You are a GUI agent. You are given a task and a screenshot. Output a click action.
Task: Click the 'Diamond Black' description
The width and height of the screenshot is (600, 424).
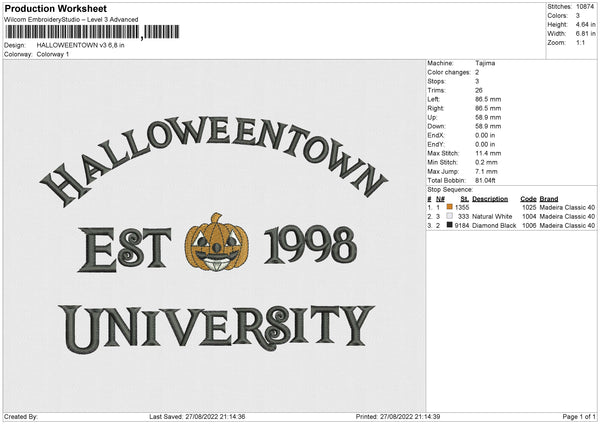[x=494, y=226]
